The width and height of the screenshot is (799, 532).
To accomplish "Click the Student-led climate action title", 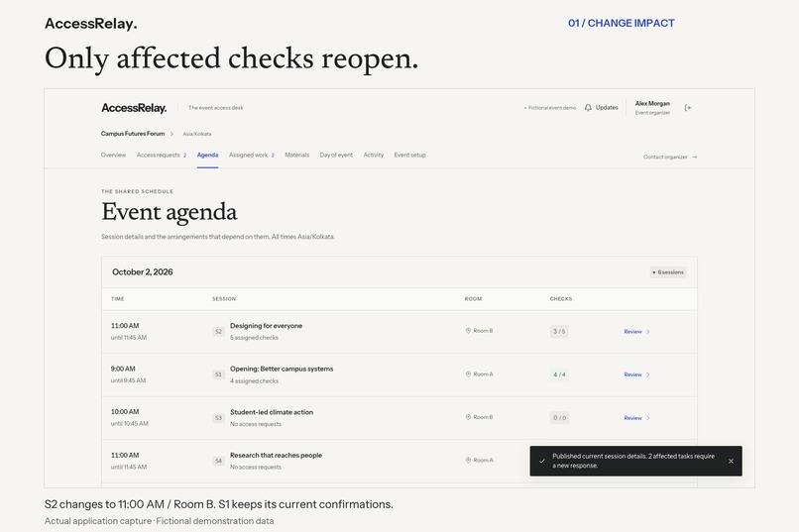I will pos(271,412).
